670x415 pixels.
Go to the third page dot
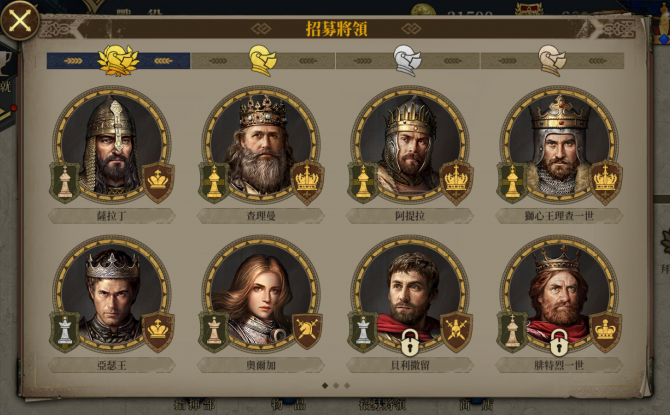pos(347,386)
